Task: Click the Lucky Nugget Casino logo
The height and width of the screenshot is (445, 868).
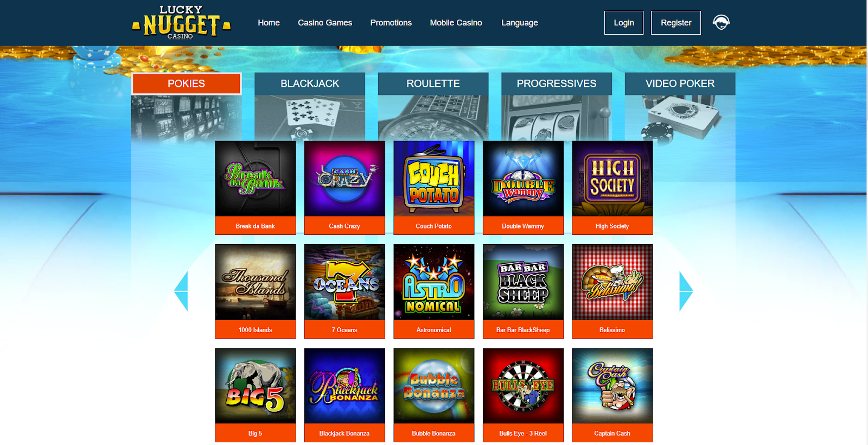Action: [x=181, y=23]
